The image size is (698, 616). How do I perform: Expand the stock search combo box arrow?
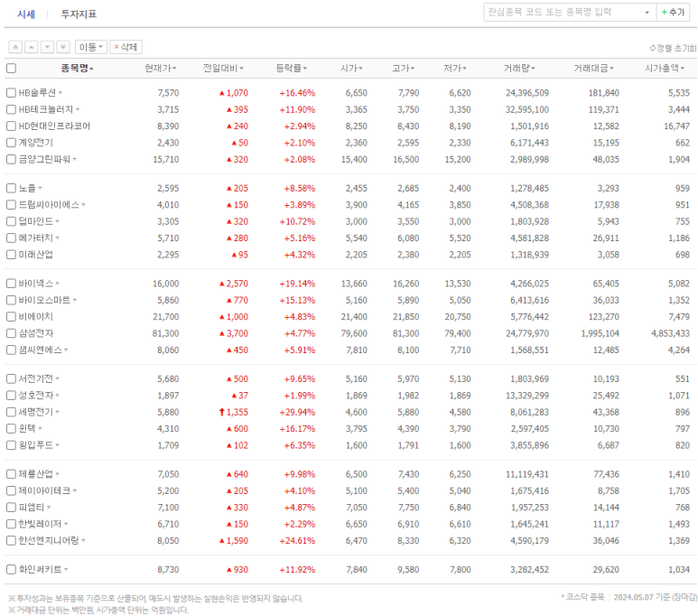[x=647, y=13]
